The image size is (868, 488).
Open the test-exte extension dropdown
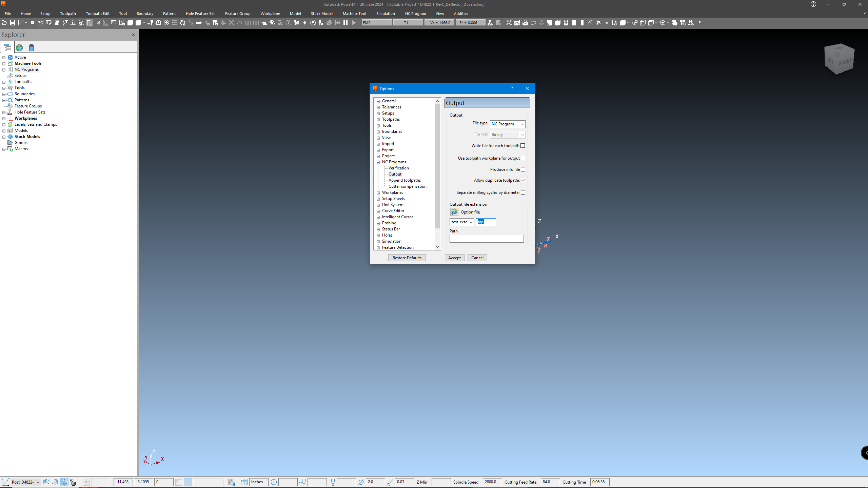(x=471, y=222)
